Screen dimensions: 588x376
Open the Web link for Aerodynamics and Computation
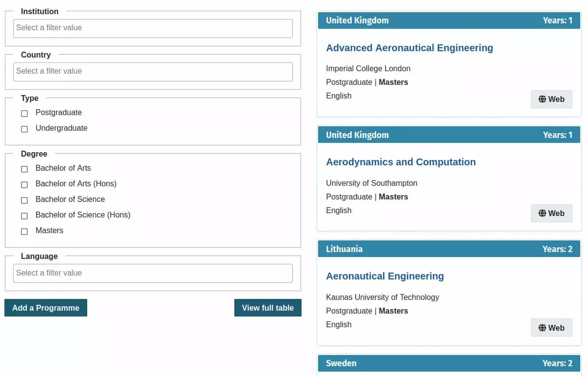point(551,213)
